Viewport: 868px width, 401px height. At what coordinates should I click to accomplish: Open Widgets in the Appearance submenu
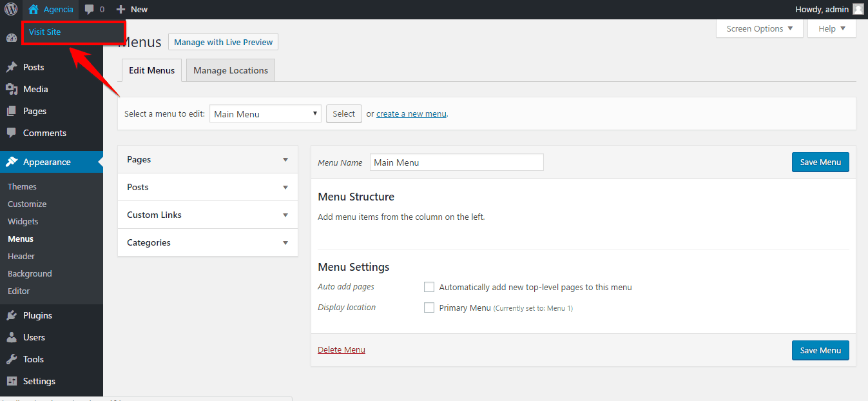23,221
